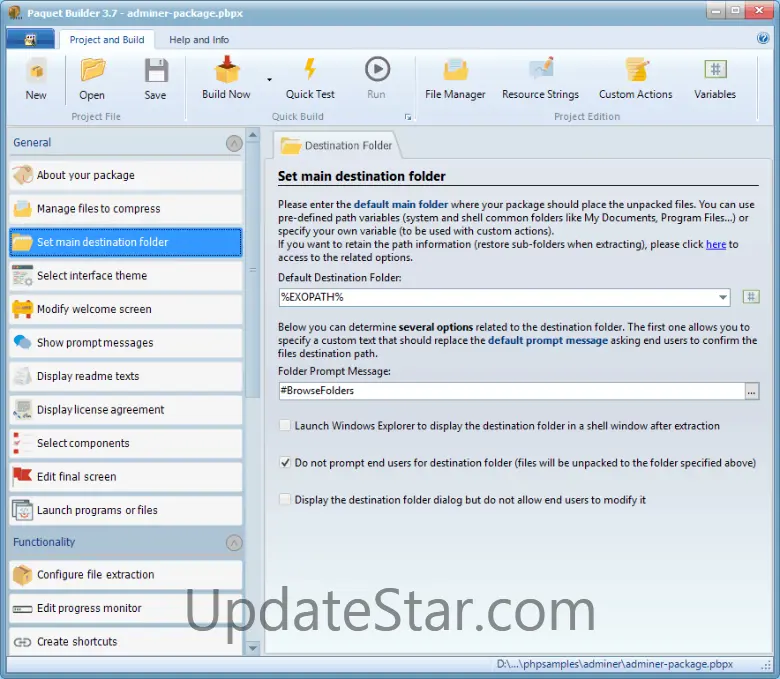This screenshot has width=780, height=679.
Task: Open the File Manager
Action: point(455,78)
